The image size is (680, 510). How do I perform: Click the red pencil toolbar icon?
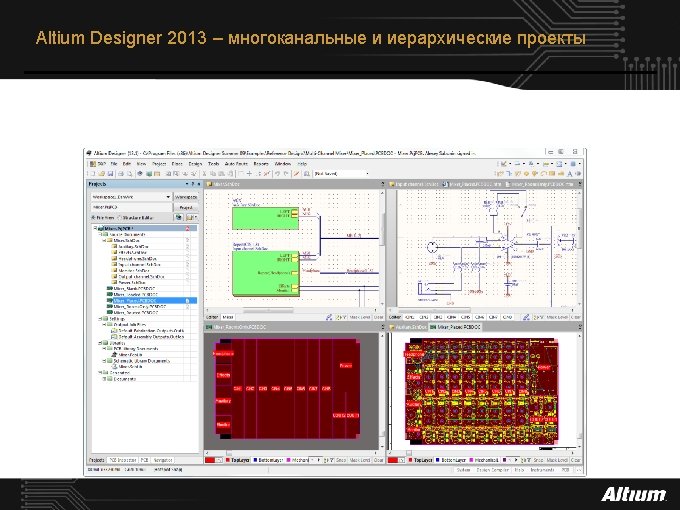click(x=297, y=174)
